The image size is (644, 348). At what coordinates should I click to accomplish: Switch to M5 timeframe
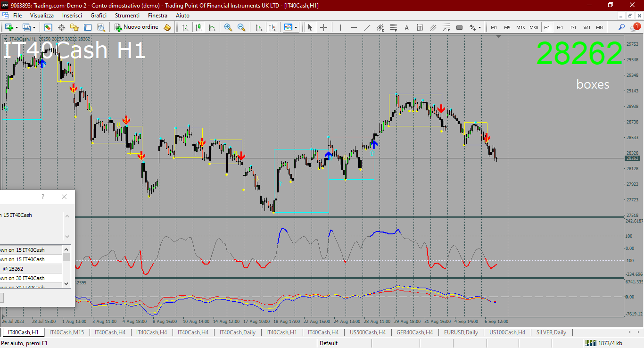(x=507, y=27)
